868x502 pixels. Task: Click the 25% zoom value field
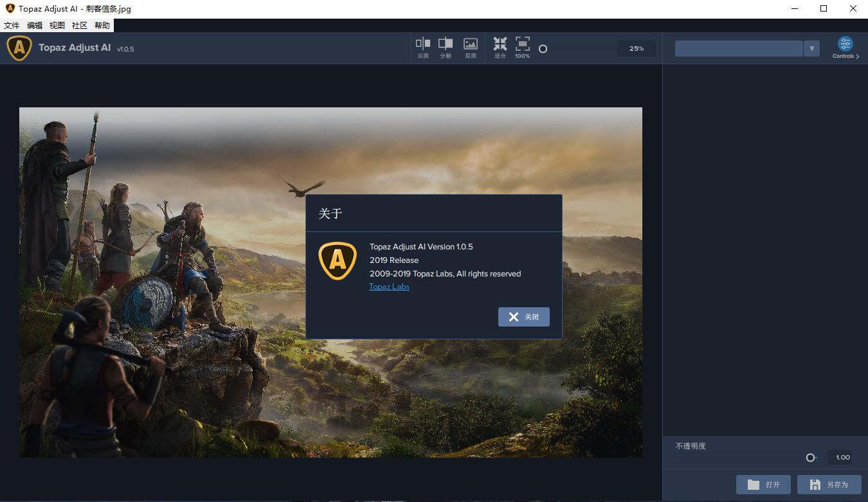click(x=637, y=48)
